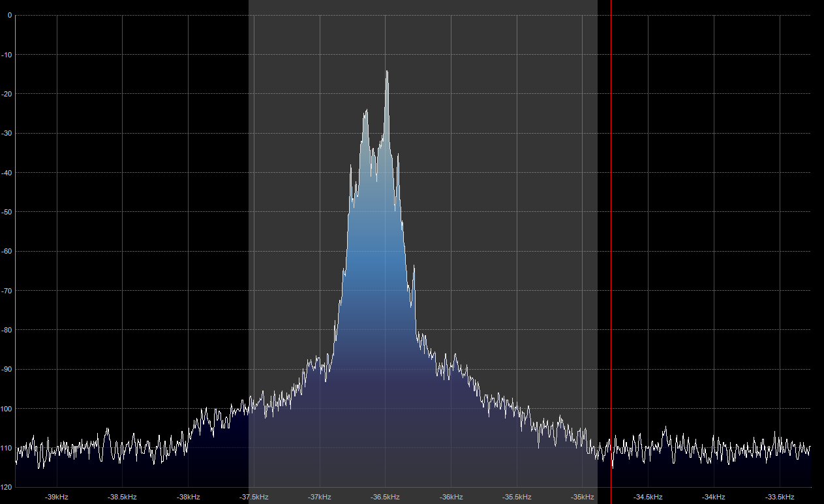Click the -34.5kHz frequency axis label
The height and width of the screenshot is (504, 824).
pos(649,497)
